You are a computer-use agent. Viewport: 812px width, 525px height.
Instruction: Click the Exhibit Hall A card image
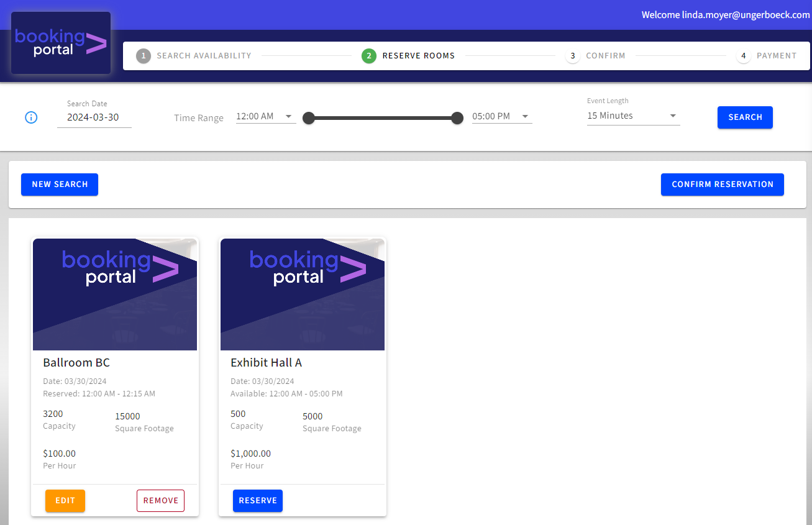click(303, 294)
